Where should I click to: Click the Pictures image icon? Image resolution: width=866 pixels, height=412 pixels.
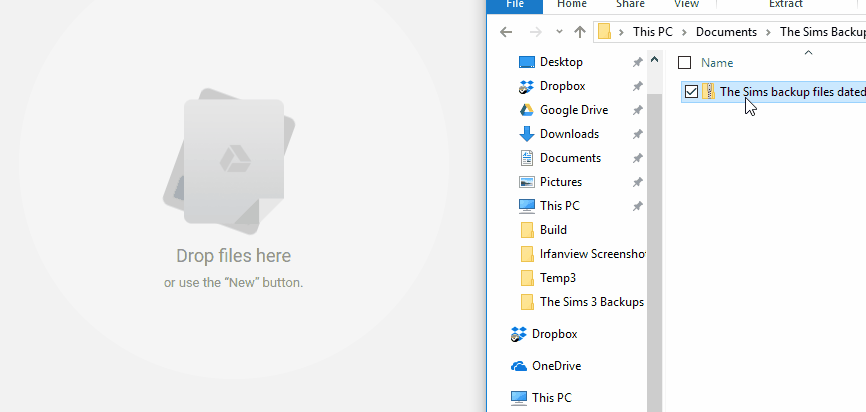527,182
